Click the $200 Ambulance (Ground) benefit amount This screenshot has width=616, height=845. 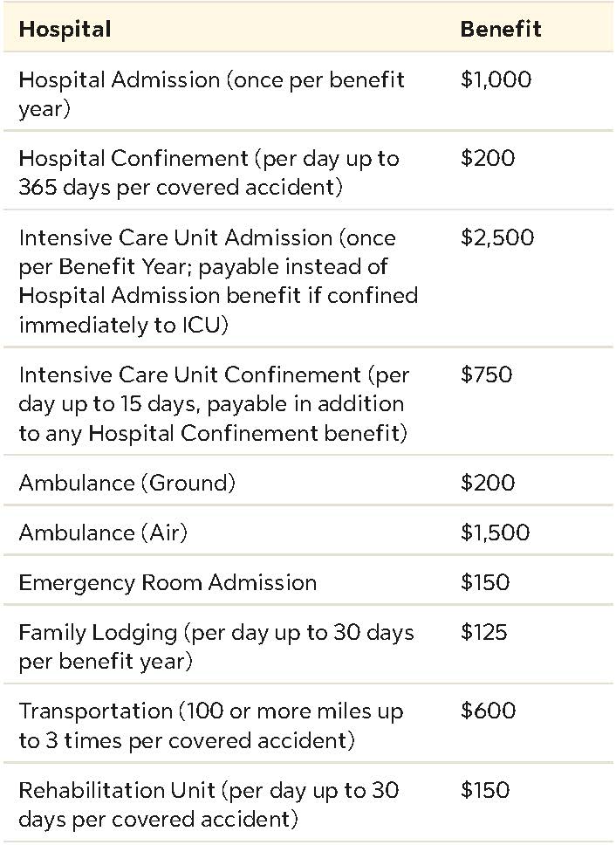488,483
